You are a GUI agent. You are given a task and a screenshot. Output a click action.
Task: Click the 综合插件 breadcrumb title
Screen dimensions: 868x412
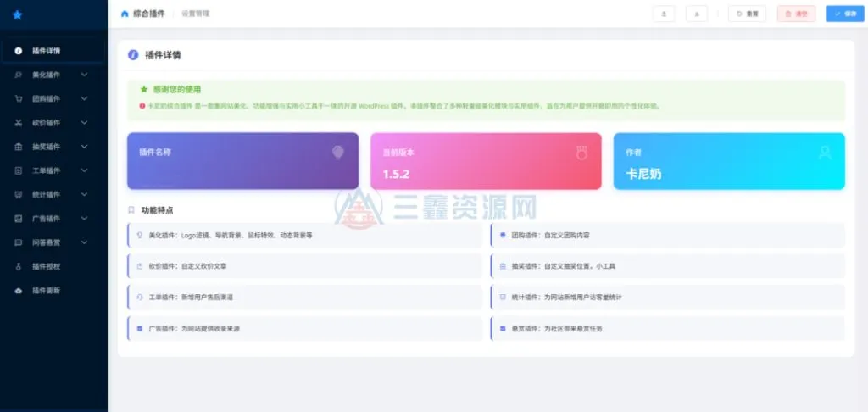(149, 14)
